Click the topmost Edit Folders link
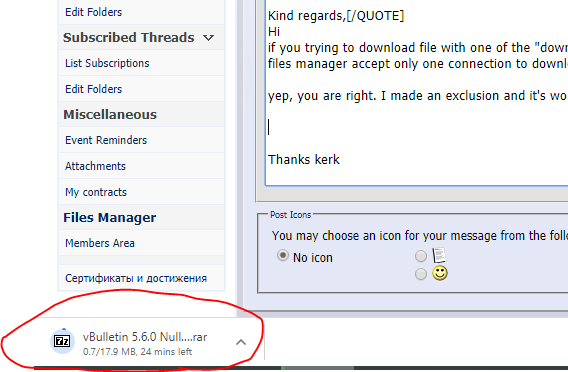This screenshot has width=568, height=372. pyautogui.click(x=93, y=12)
